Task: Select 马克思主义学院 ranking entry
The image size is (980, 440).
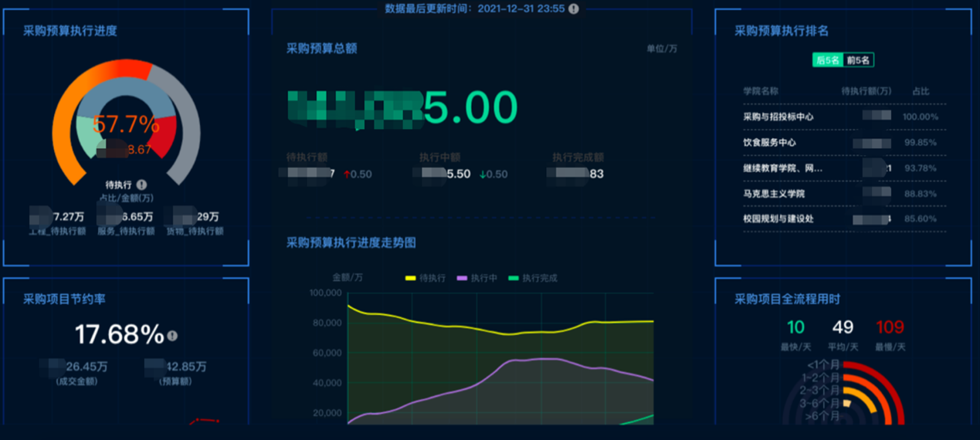Action: pyautogui.click(x=774, y=194)
